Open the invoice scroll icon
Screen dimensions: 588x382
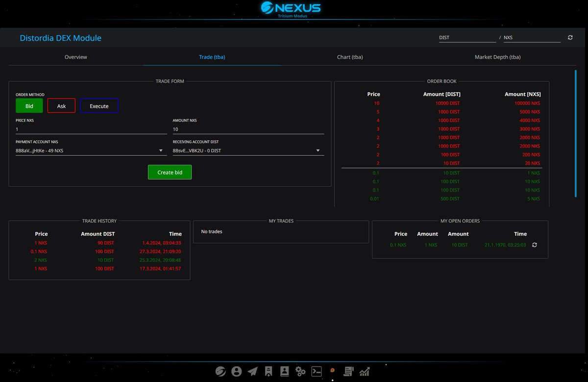349,371
